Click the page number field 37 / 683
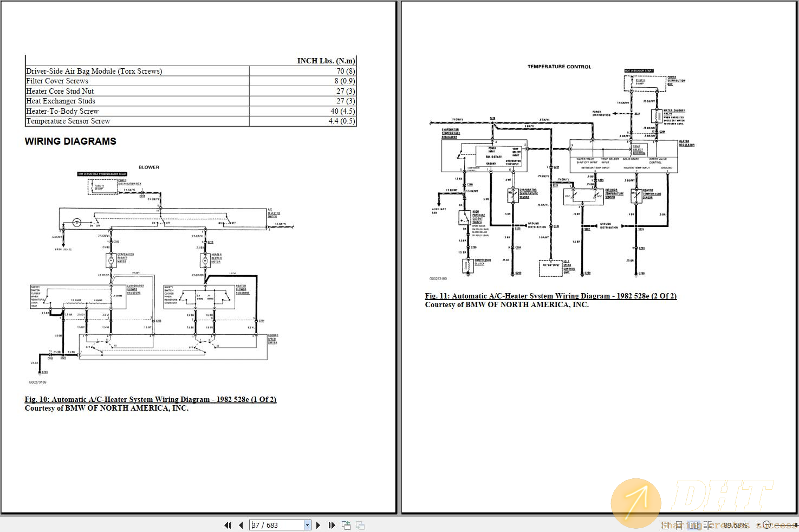Image resolution: width=799 pixels, height=532 pixels. coord(277,525)
